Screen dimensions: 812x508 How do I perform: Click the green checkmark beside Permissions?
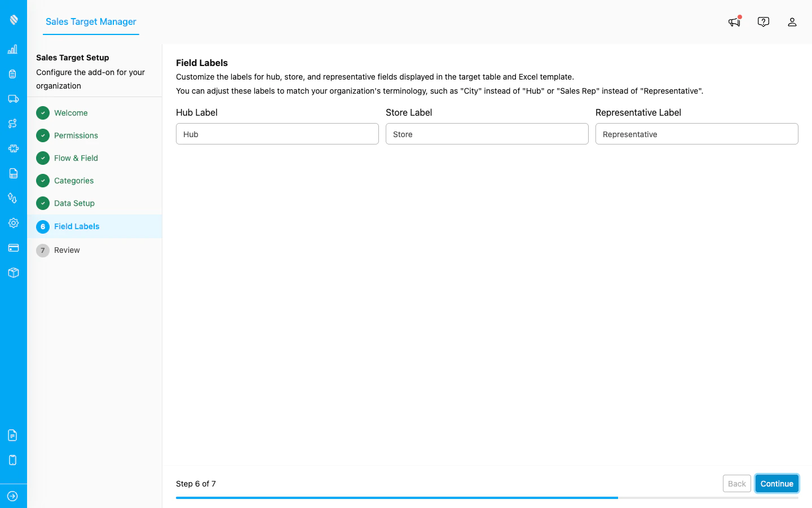(x=43, y=135)
